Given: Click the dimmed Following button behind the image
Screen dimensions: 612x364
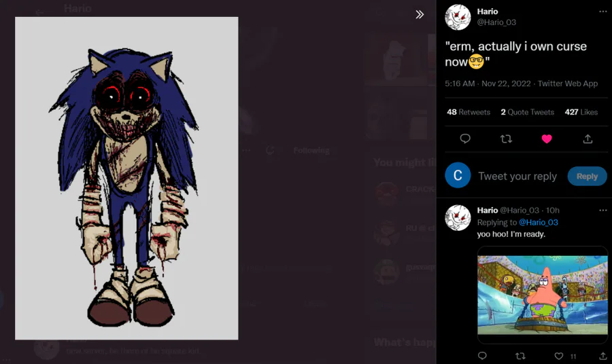Looking at the screenshot, I should [x=311, y=151].
